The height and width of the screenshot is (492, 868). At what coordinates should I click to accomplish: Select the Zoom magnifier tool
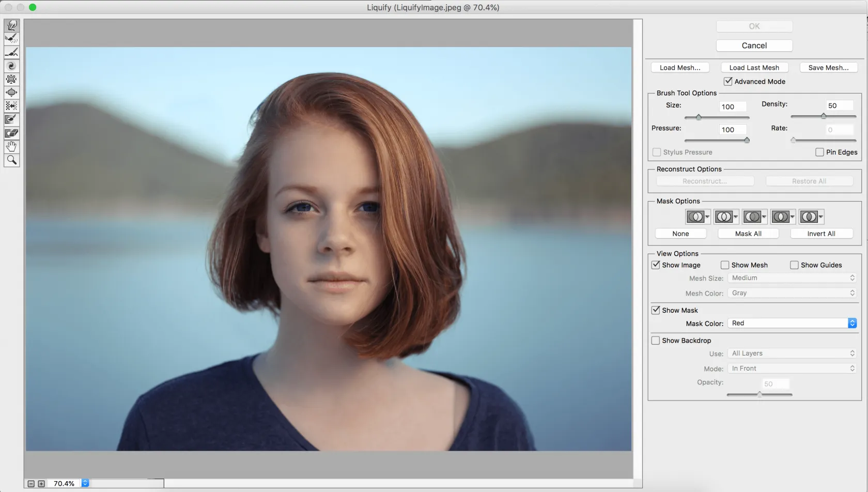pyautogui.click(x=11, y=160)
